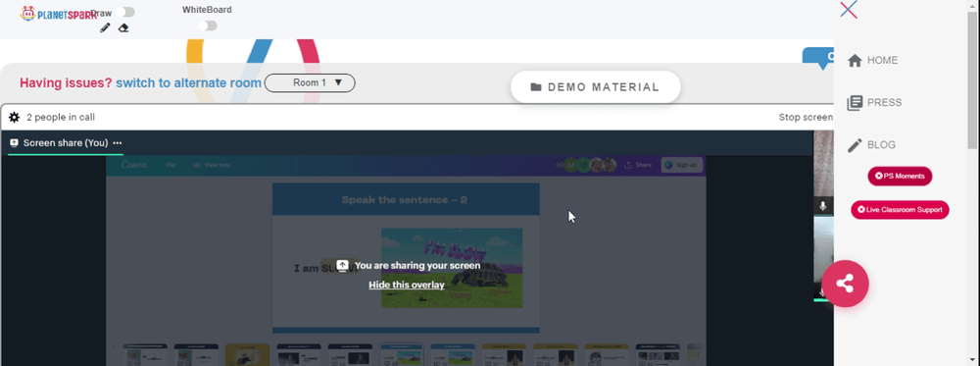Select the highlighted slide thumbnail in filmstrip

[x=401, y=355]
